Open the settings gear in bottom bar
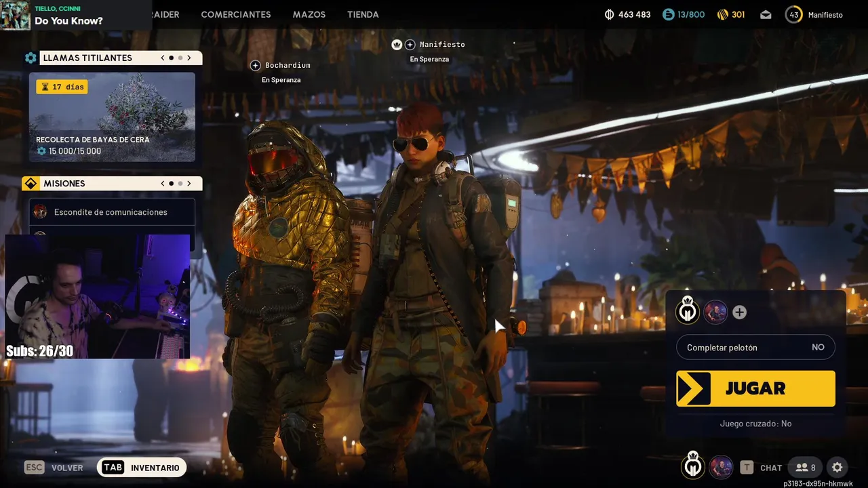This screenshot has width=868, height=488. tap(837, 467)
